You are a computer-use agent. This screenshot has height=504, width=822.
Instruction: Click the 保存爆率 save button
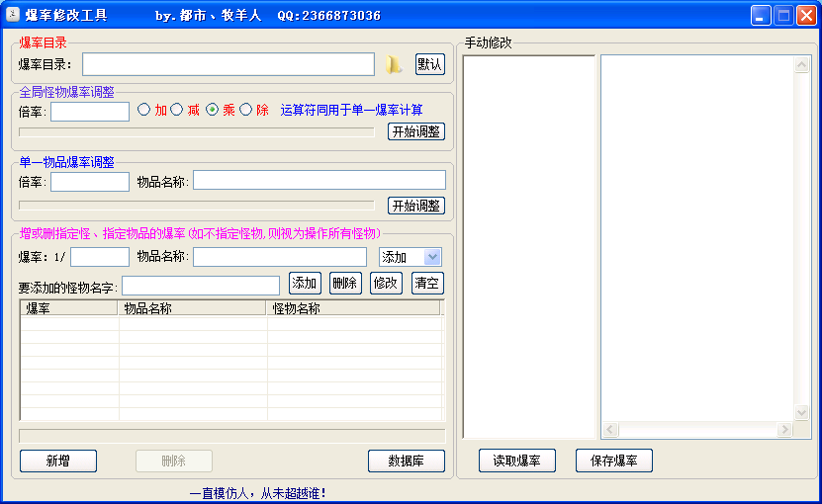tap(613, 461)
